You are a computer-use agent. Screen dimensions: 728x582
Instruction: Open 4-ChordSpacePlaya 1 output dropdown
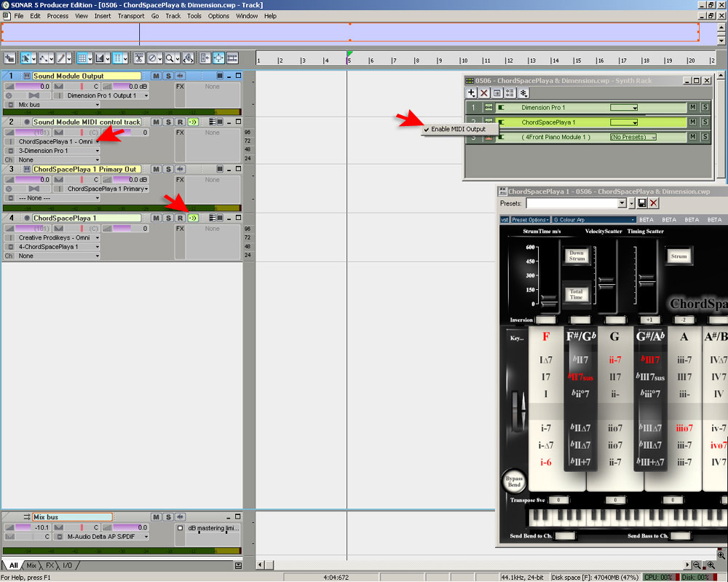pos(98,247)
